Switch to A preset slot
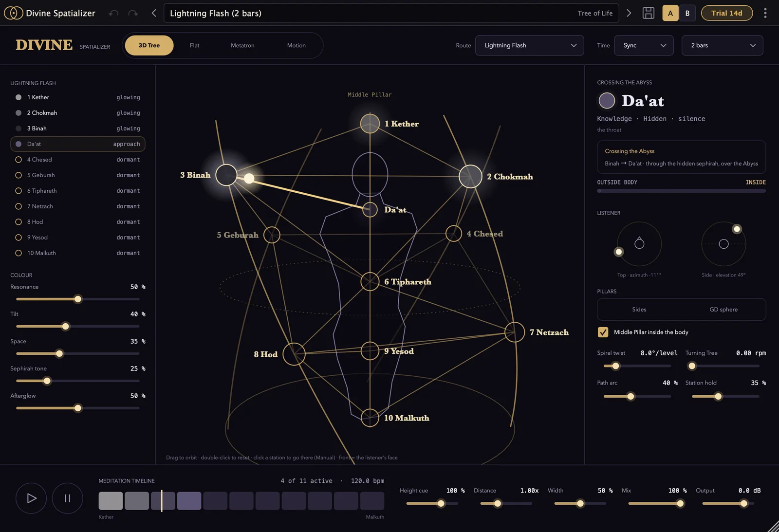Viewport: 779px width, 532px height. tap(670, 13)
